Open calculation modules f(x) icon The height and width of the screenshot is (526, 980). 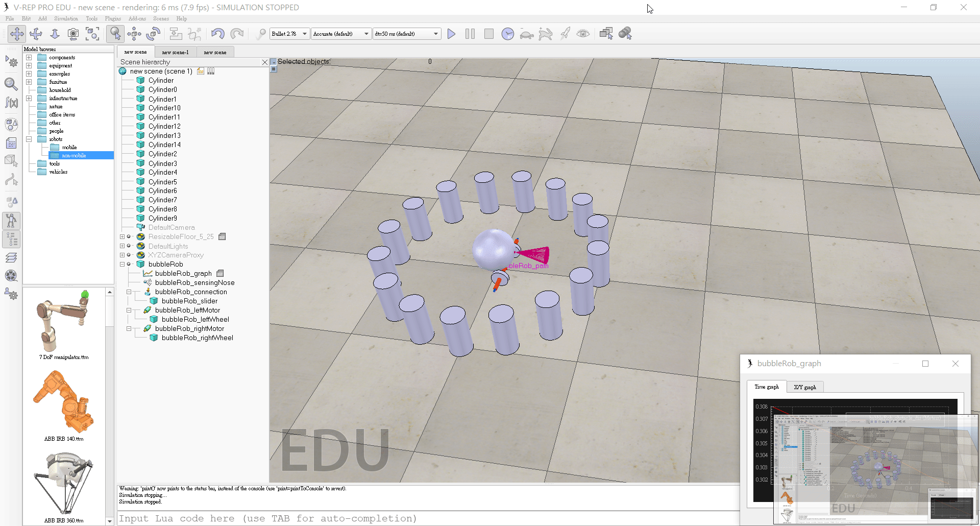click(11, 103)
